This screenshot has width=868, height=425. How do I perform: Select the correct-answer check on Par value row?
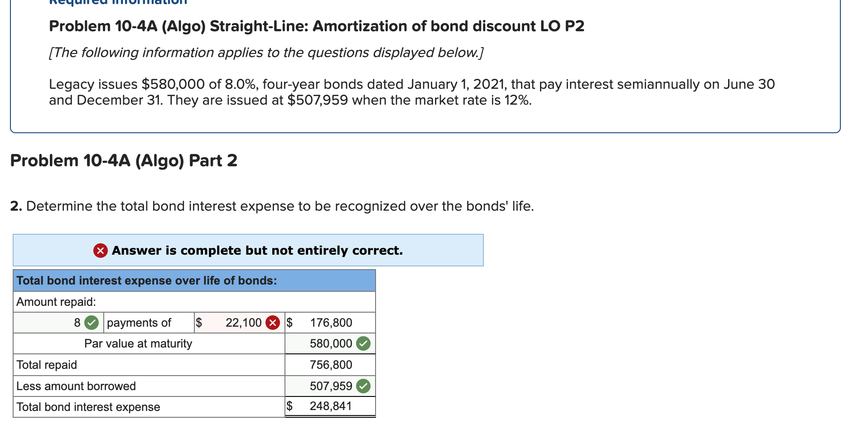coord(364,343)
